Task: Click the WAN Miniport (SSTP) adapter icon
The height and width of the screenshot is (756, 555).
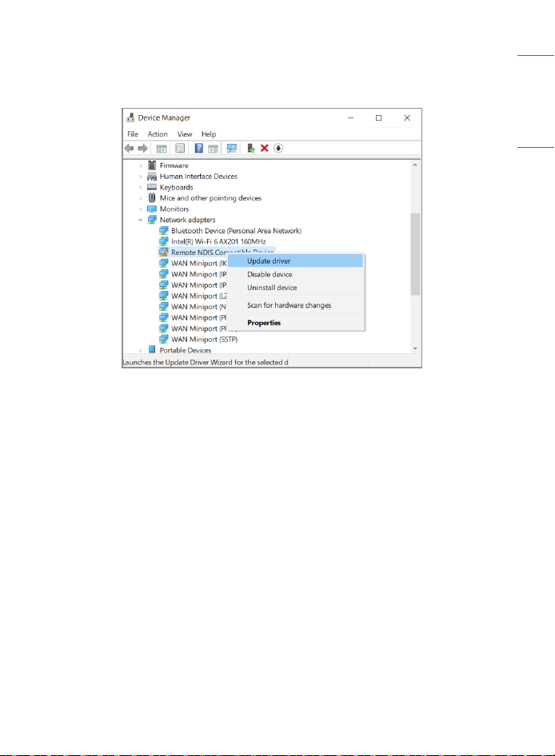Action: 164,340
